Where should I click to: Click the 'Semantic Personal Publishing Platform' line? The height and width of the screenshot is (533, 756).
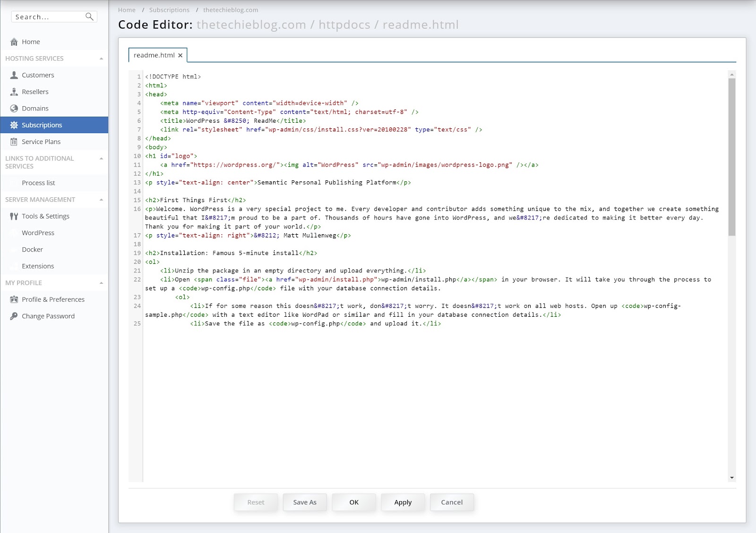[x=278, y=182]
